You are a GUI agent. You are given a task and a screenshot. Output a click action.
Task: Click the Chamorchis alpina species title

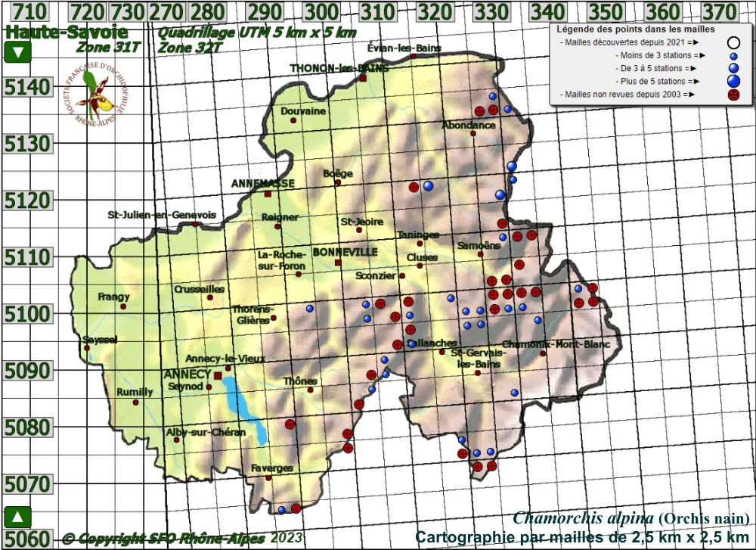tap(582, 518)
